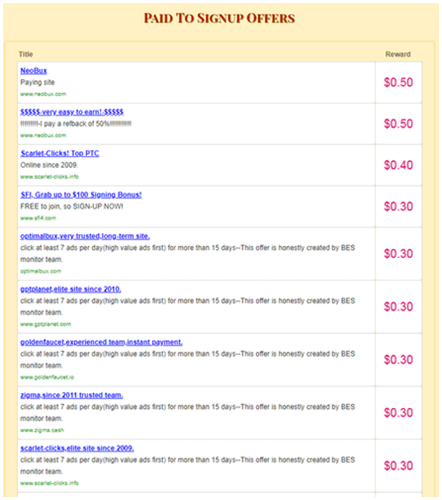This screenshot has height=500, width=442.
Task: Click the Title column header
Action: click(26, 54)
